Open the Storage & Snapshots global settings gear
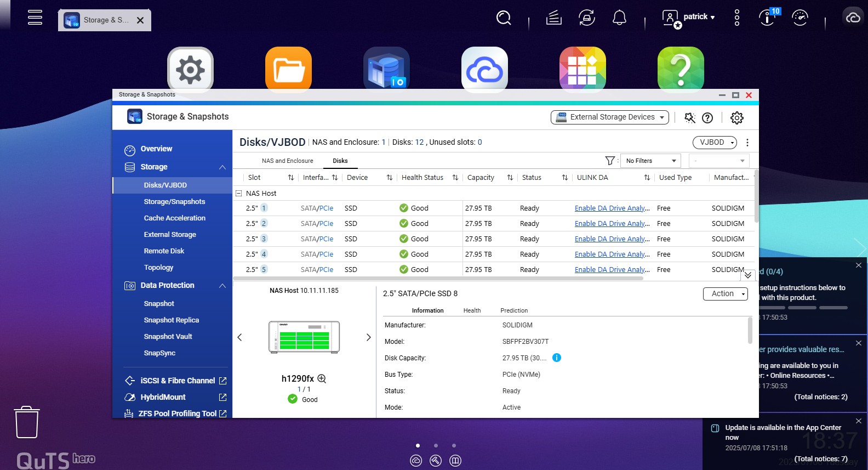Image resolution: width=868 pixels, height=470 pixels. pos(736,118)
